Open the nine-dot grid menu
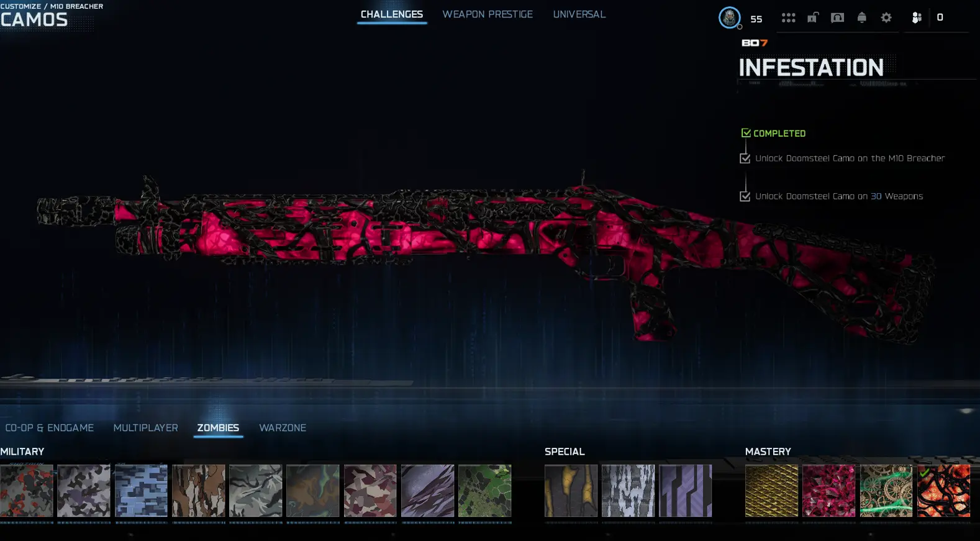 [x=788, y=17]
